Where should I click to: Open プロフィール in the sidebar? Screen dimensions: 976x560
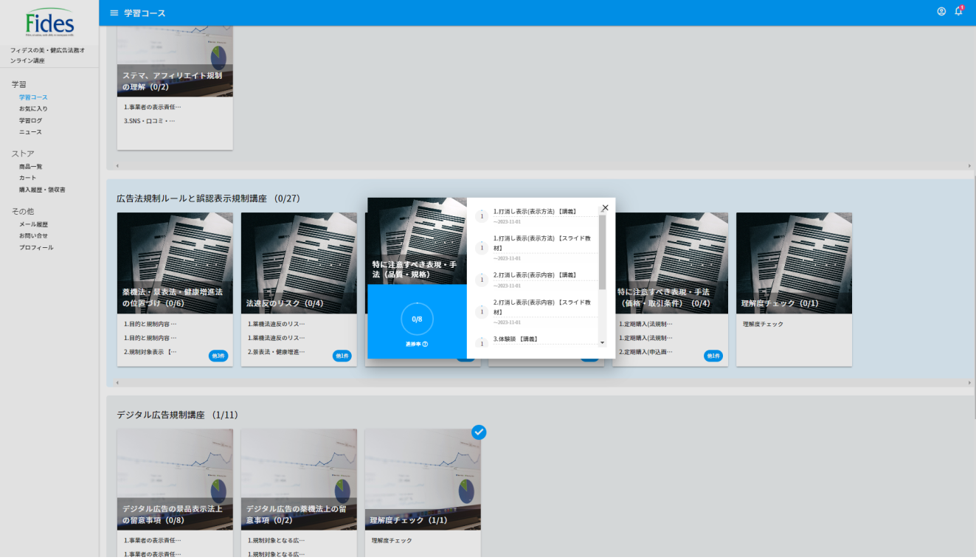tap(36, 247)
